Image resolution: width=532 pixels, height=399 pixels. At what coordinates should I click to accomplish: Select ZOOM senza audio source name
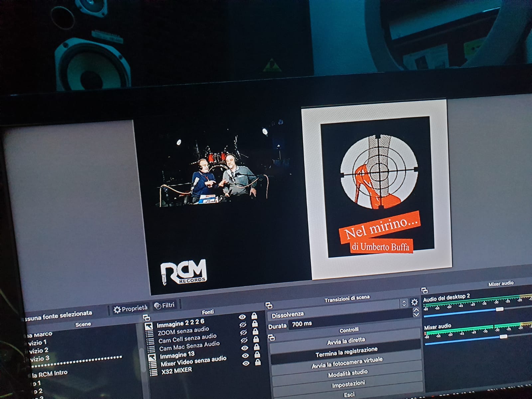(x=183, y=331)
